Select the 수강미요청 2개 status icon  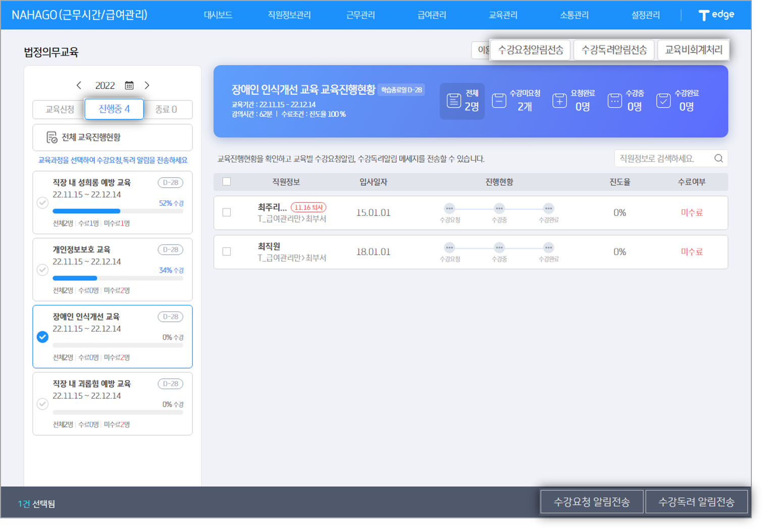(499, 100)
